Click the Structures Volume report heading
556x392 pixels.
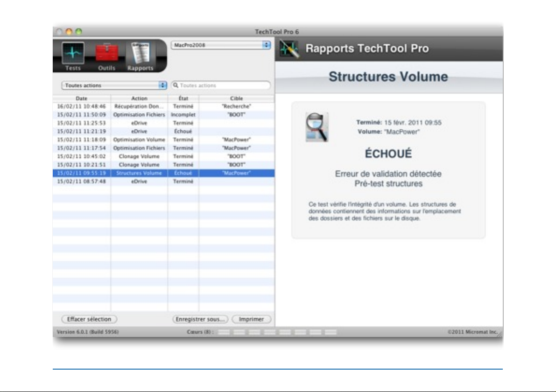[x=388, y=77]
